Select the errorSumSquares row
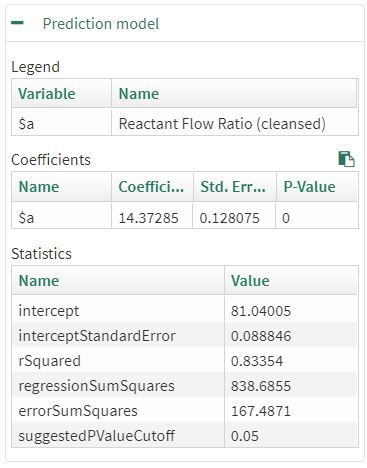Image resolution: width=367 pixels, height=468 pixels. pos(185,411)
